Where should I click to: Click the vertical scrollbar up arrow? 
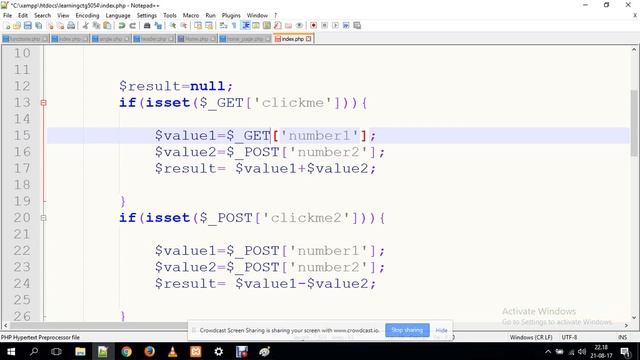634,50
